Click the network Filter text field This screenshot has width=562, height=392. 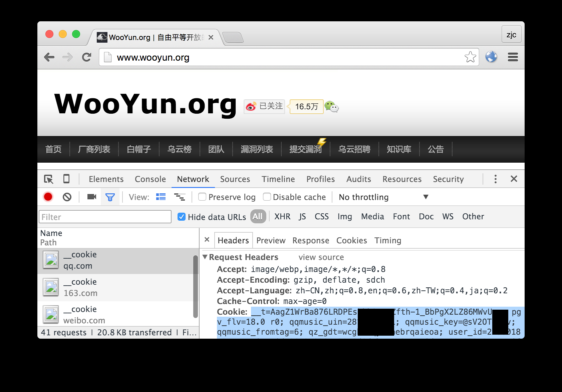[x=105, y=217]
